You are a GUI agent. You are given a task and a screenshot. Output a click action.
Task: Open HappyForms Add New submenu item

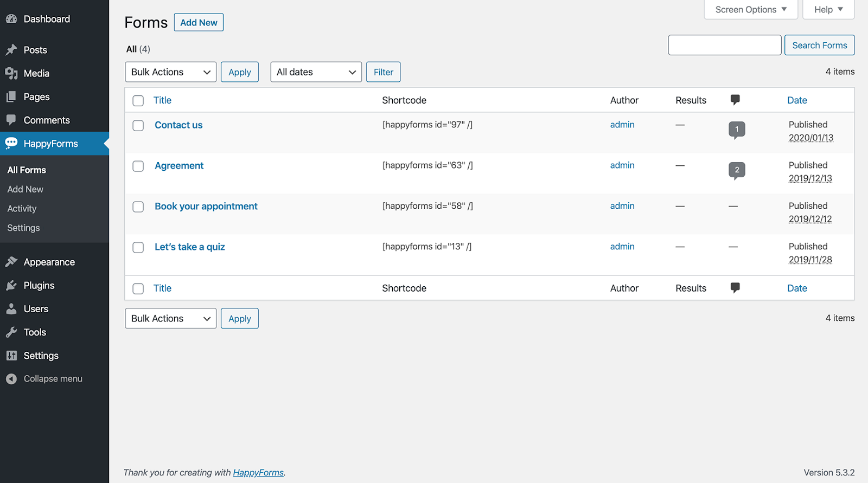pos(25,189)
